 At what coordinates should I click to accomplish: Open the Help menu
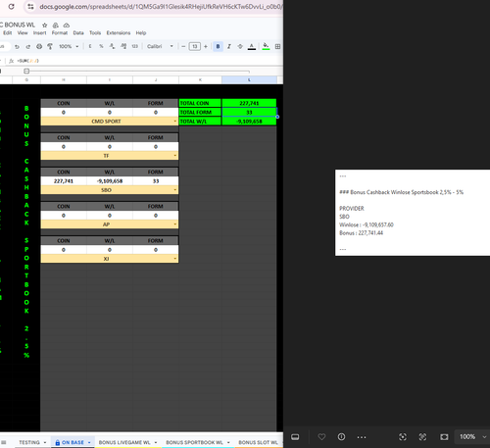click(141, 33)
